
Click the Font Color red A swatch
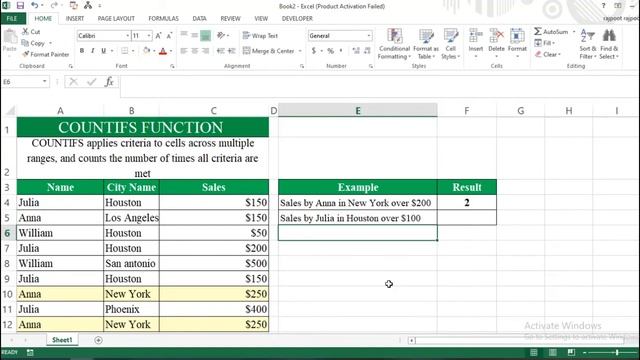point(163,51)
